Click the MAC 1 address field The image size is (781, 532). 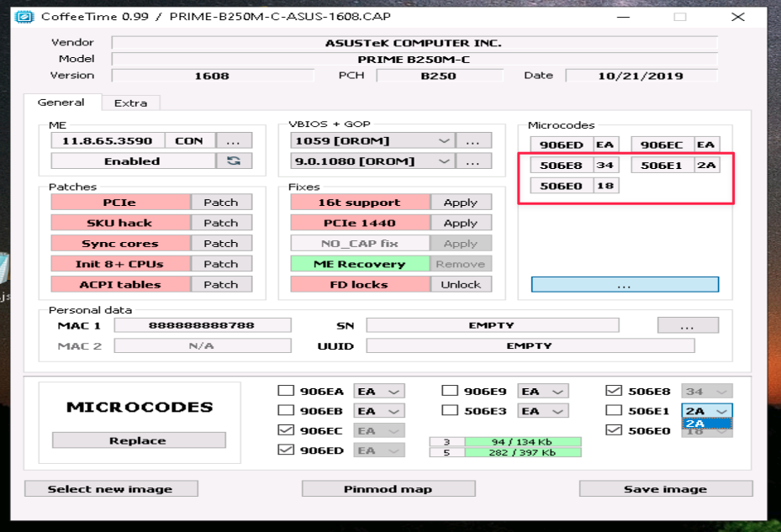(203, 325)
